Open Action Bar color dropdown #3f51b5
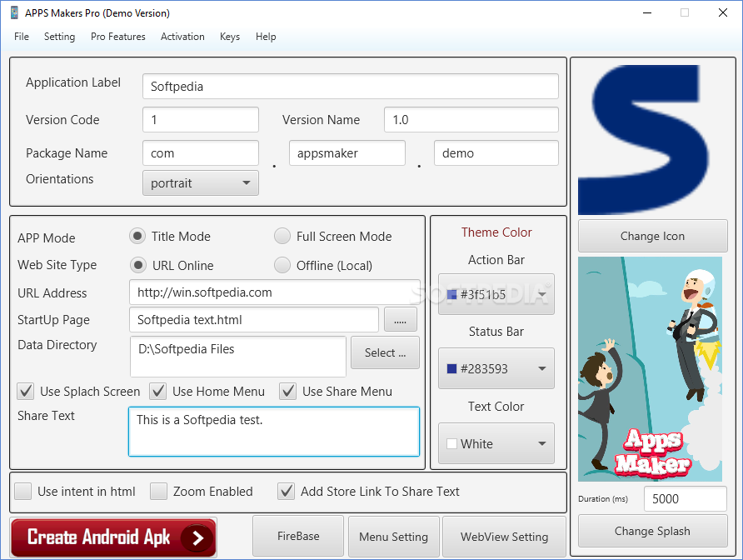The height and width of the screenshot is (560, 743). [x=496, y=294]
